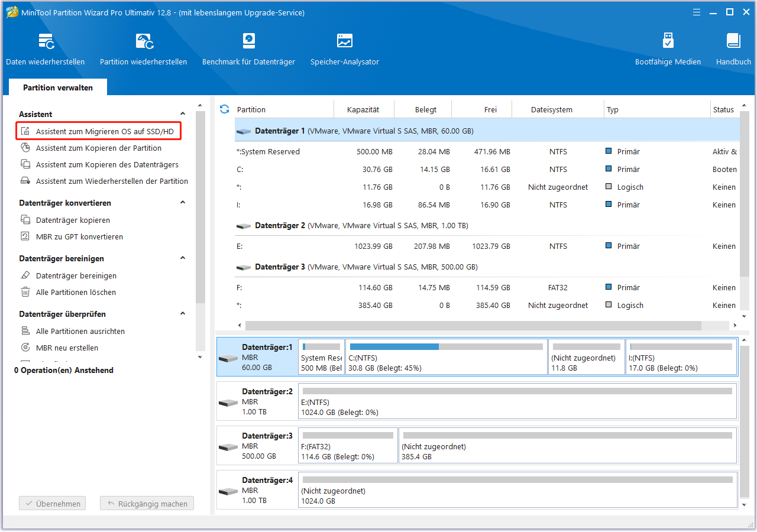
Task: Select System Reserved partition row
Action: coord(487,151)
